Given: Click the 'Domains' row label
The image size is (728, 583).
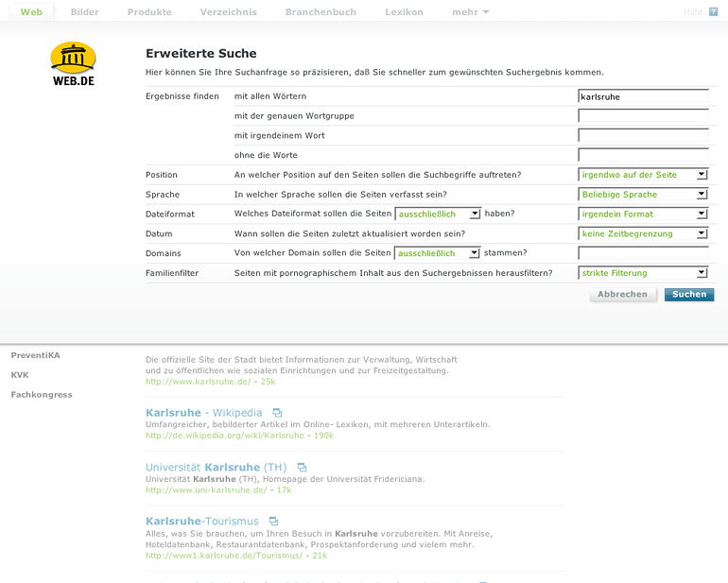Looking at the screenshot, I should pos(164,253).
